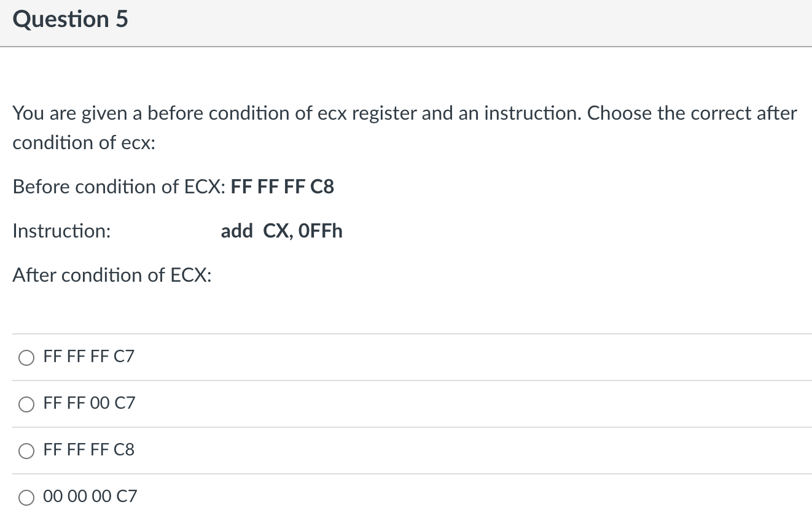This screenshot has width=812, height=518.
Task: Click the After condition of ECX line
Action: 112,275
